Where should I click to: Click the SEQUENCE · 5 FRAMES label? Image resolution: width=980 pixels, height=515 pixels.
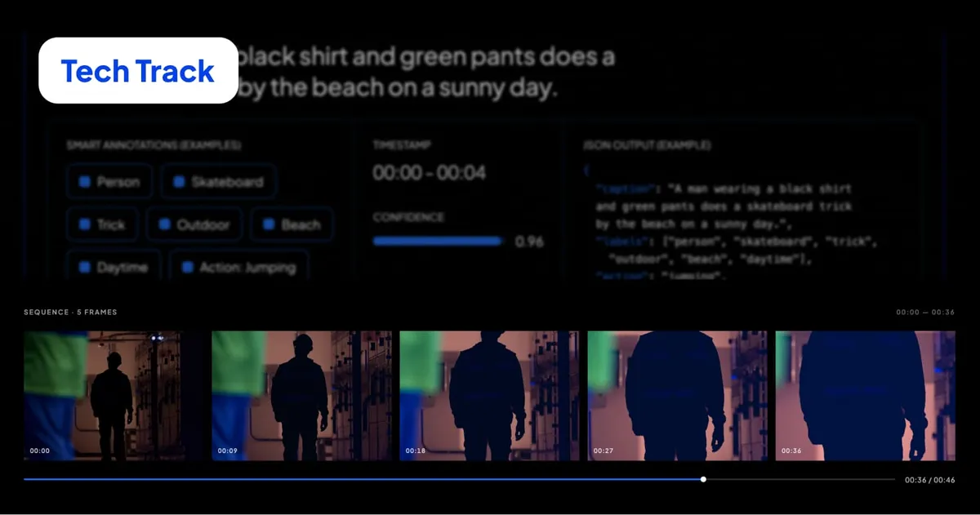(x=70, y=312)
